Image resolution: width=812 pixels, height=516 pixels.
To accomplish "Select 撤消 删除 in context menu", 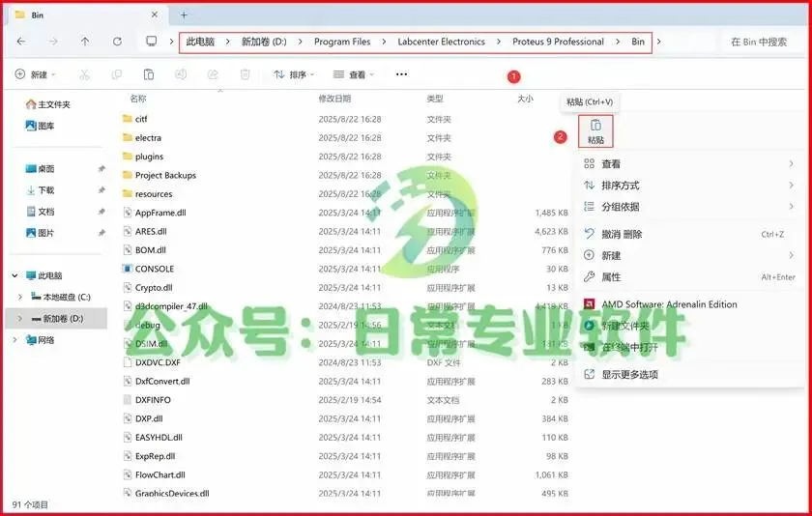I will coord(690,235).
